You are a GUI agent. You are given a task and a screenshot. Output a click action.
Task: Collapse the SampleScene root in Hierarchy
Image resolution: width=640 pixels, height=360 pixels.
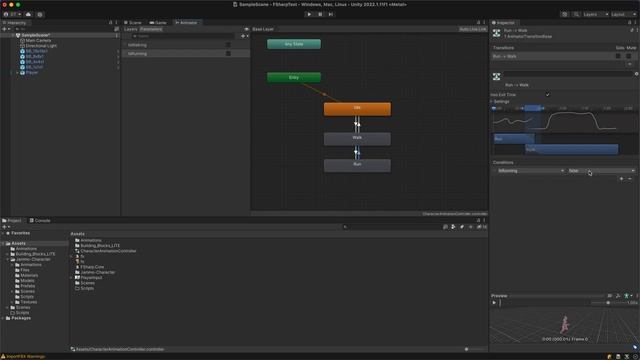coord(12,36)
